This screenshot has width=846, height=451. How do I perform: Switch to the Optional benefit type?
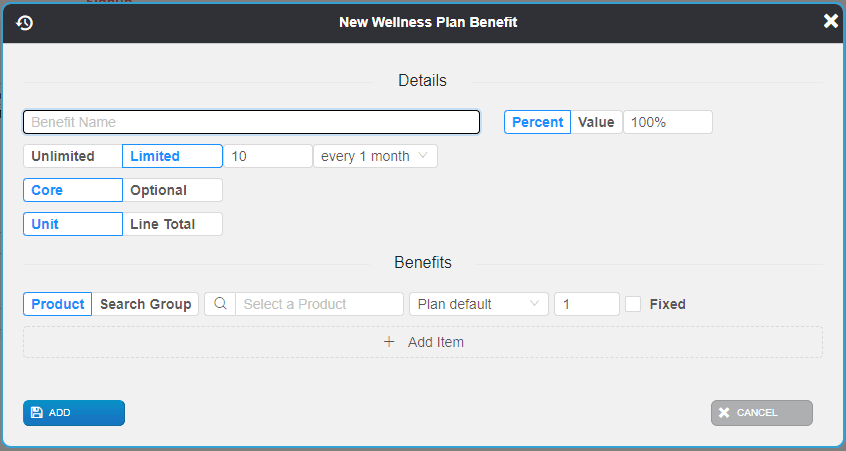[x=172, y=190]
